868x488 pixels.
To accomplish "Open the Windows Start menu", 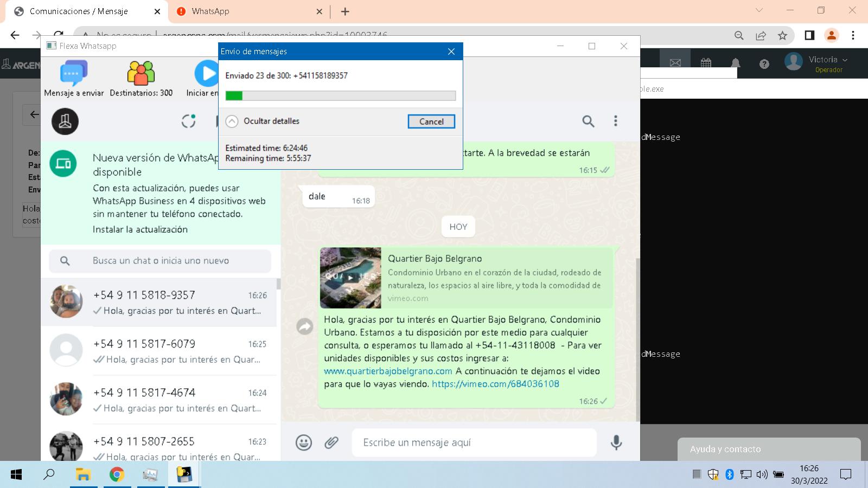I will point(16,474).
